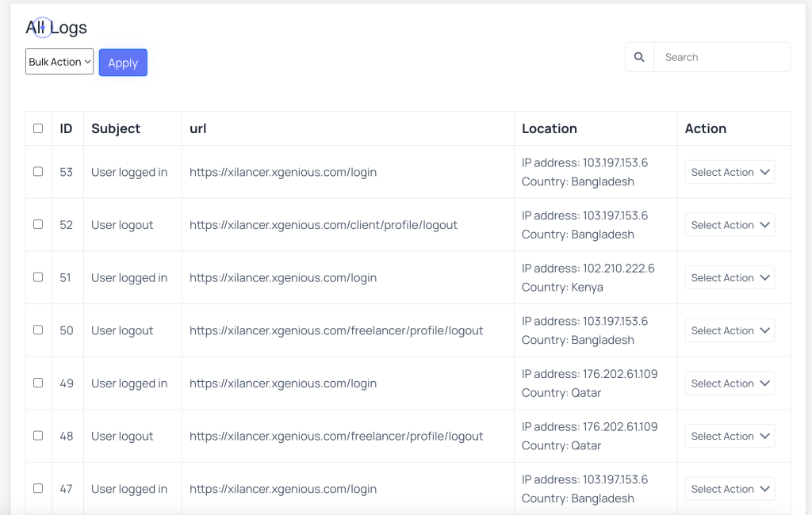The width and height of the screenshot is (812, 515).
Task: Toggle the select-all checkbox in the table header
Action: click(x=38, y=128)
